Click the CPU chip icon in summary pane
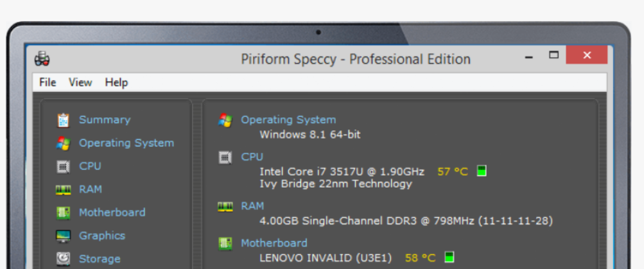 (225, 157)
